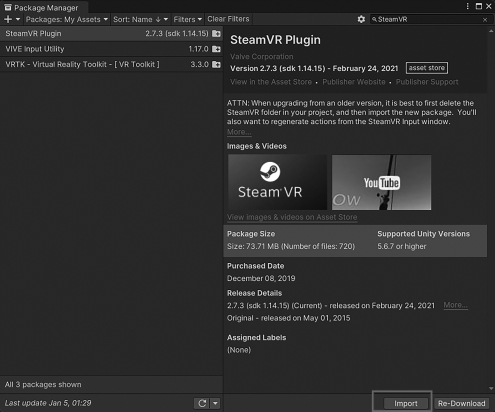Click the Last update Jan 5, 01:29 text
This screenshot has width=495, height=412.
coord(48,403)
